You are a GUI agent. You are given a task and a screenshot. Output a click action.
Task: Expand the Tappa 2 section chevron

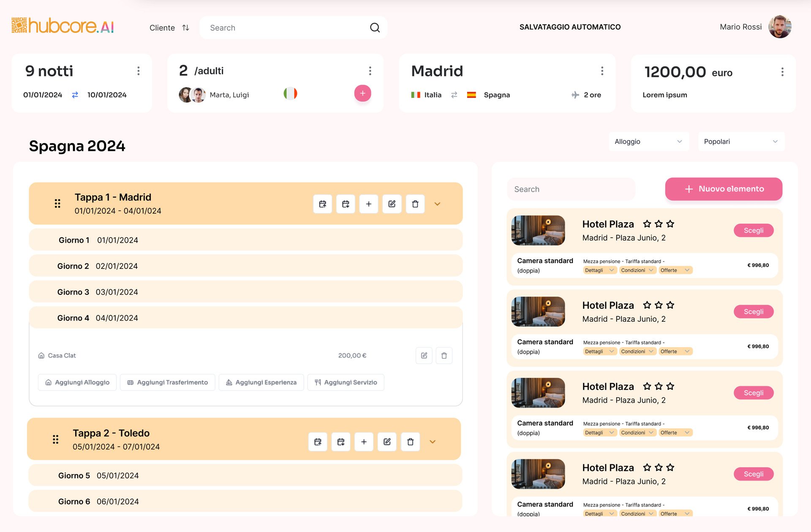point(433,441)
